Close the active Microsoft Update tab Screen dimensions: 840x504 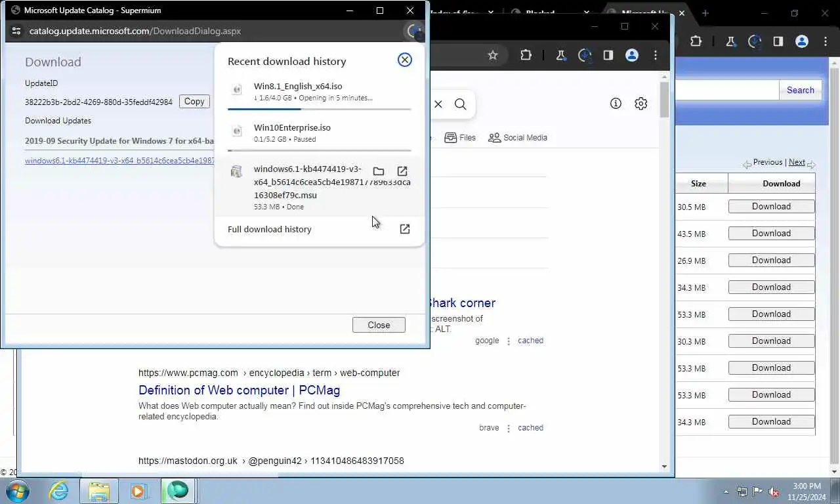pos(682,13)
